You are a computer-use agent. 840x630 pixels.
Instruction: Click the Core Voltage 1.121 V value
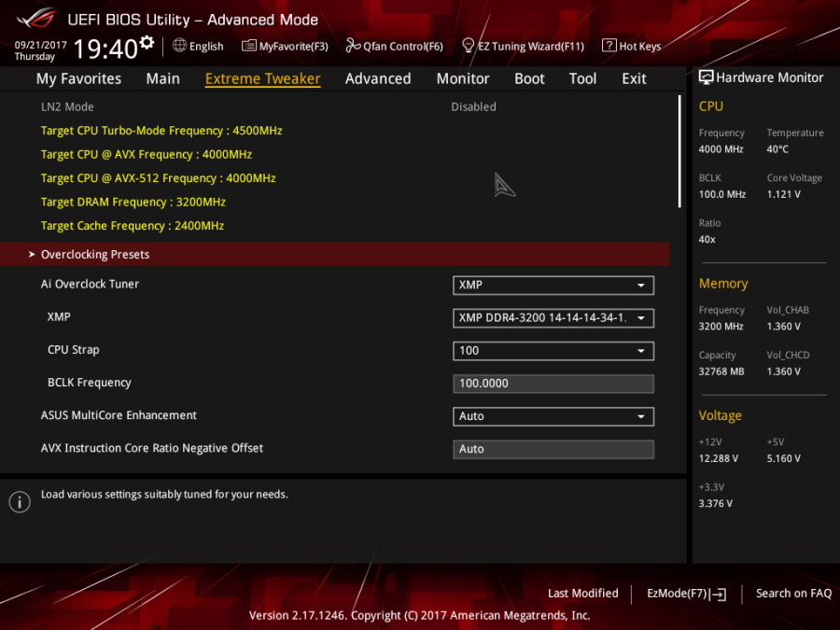point(783,194)
